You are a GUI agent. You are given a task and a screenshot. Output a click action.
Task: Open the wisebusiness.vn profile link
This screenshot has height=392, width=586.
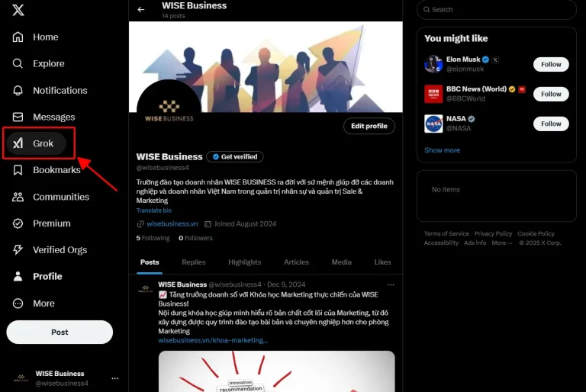click(172, 224)
